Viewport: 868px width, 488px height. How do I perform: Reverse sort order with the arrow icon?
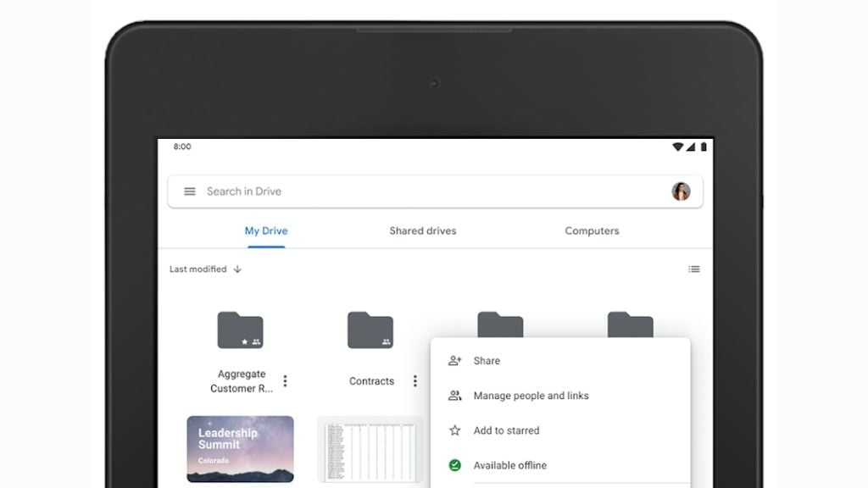coord(237,269)
